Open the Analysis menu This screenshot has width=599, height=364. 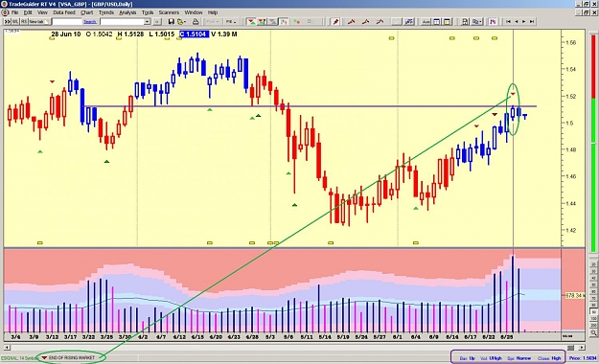click(127, 12)
